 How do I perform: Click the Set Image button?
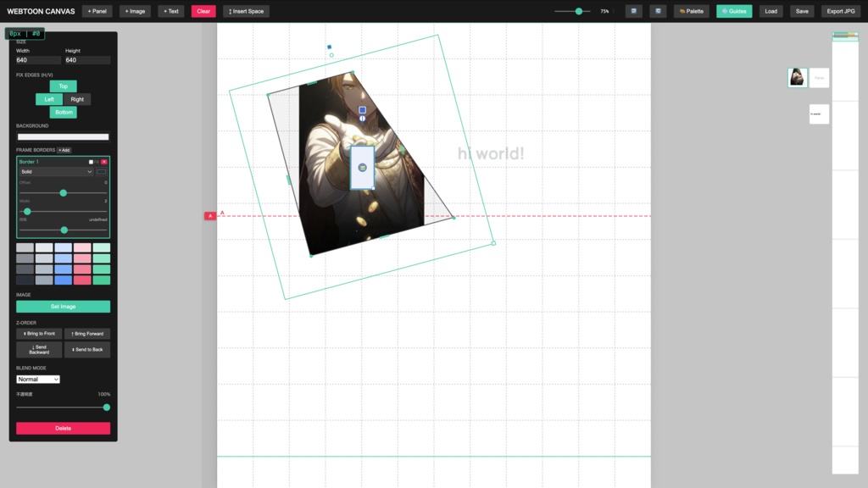(x=63, y=306)
